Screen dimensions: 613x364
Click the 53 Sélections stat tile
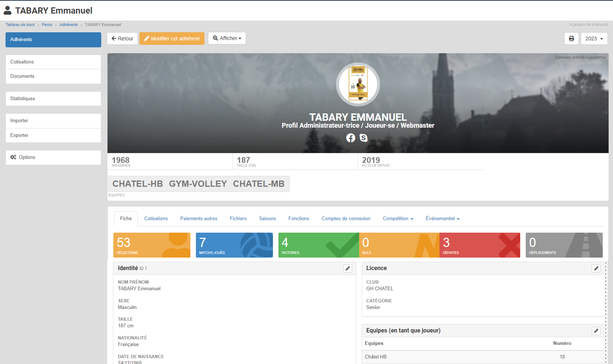pyautogui.click(x=152, y=245)
